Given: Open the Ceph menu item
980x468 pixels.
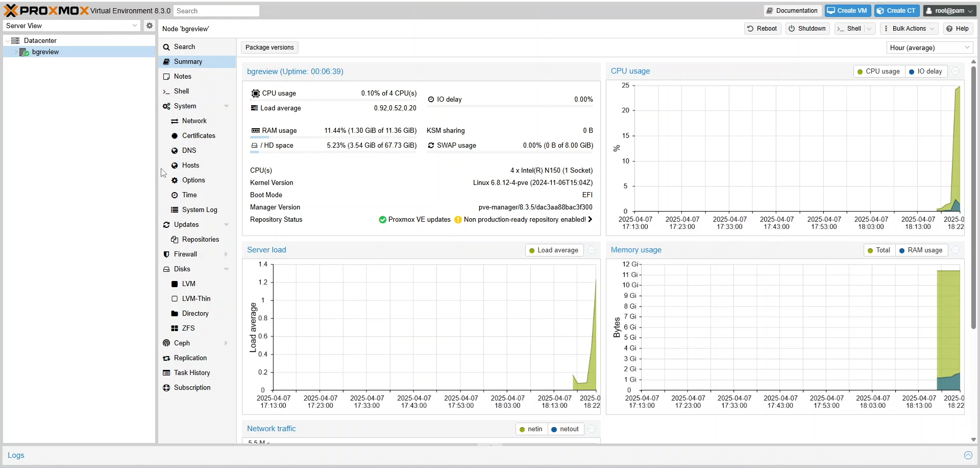Looking at the screenshot, I should pyautogui.click(x=197, y=343).
